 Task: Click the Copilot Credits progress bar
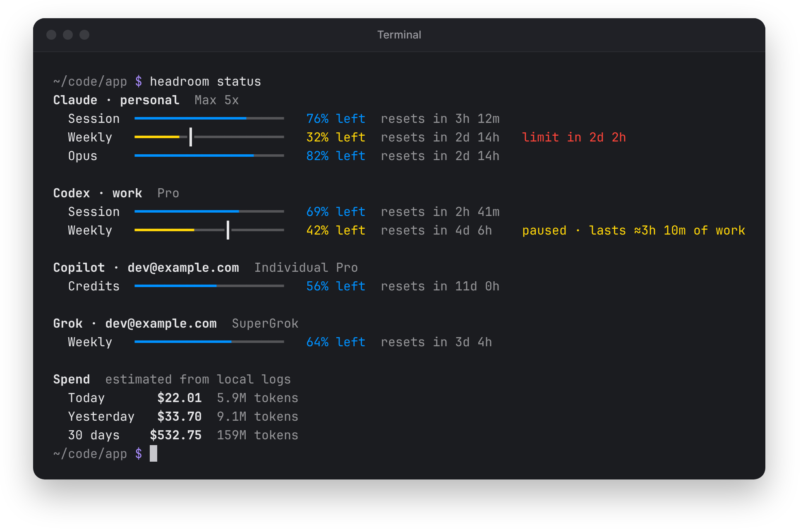[x=209, y=286]
